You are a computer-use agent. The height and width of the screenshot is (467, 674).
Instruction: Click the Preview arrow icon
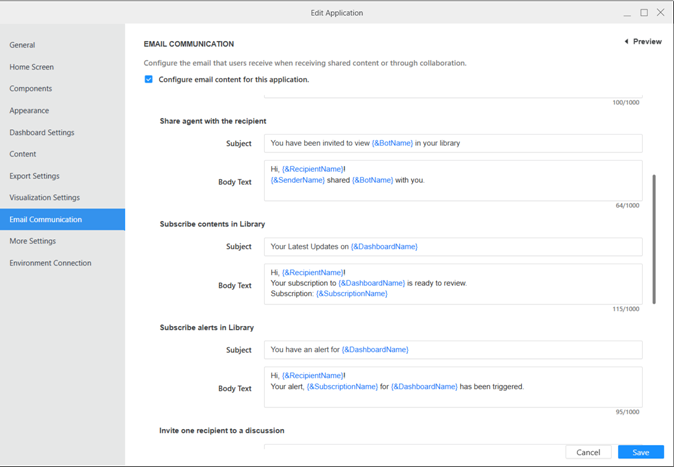(626, 42)
